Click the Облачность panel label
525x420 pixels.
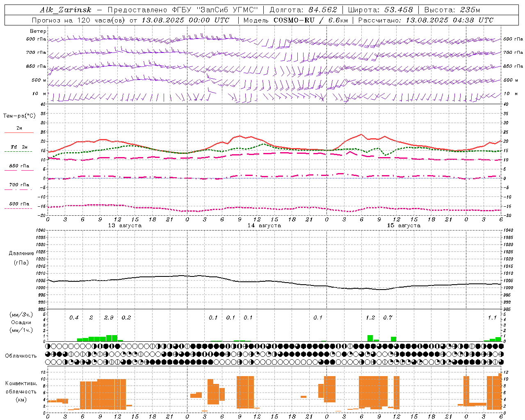coord(21,356)
